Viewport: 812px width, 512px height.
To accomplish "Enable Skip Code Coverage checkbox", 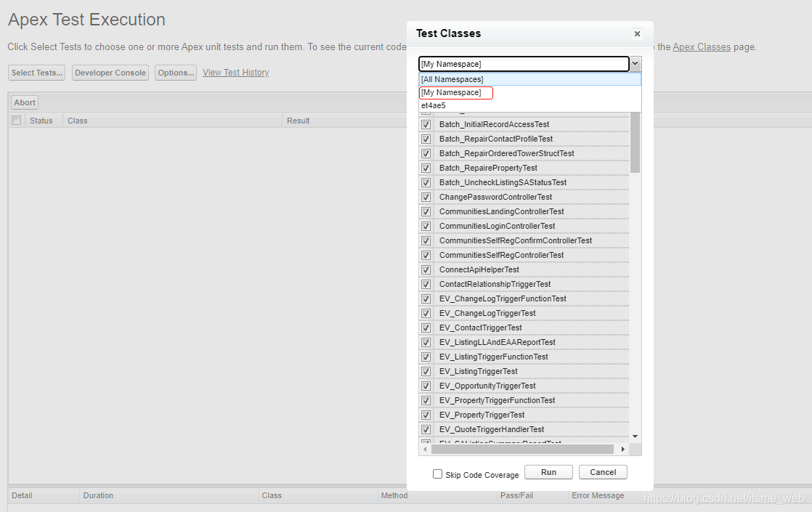I will point(437,474).
